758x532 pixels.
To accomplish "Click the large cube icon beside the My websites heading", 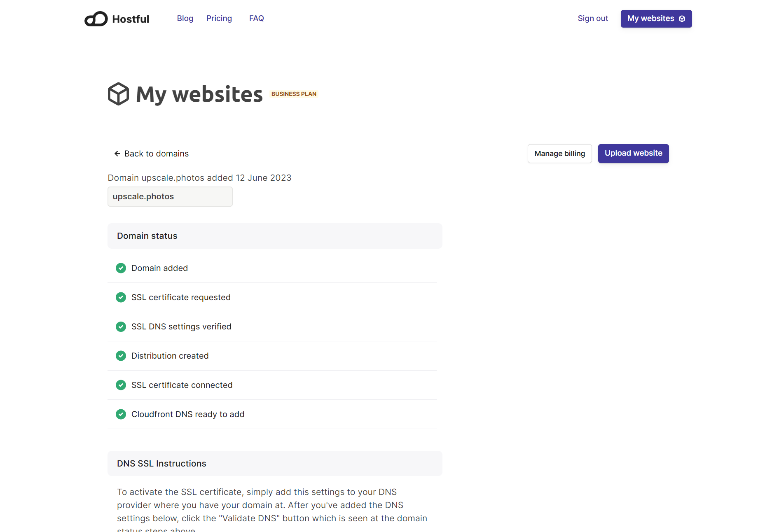I will [118, 94].
